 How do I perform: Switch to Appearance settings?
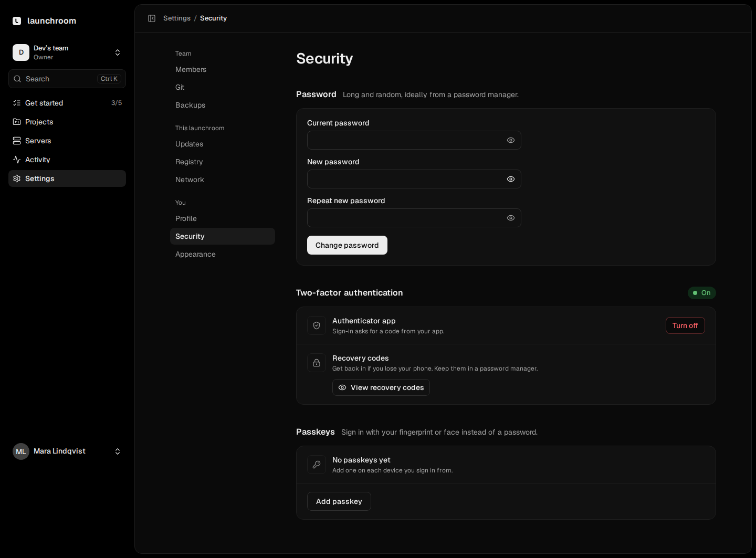(223, 254)
